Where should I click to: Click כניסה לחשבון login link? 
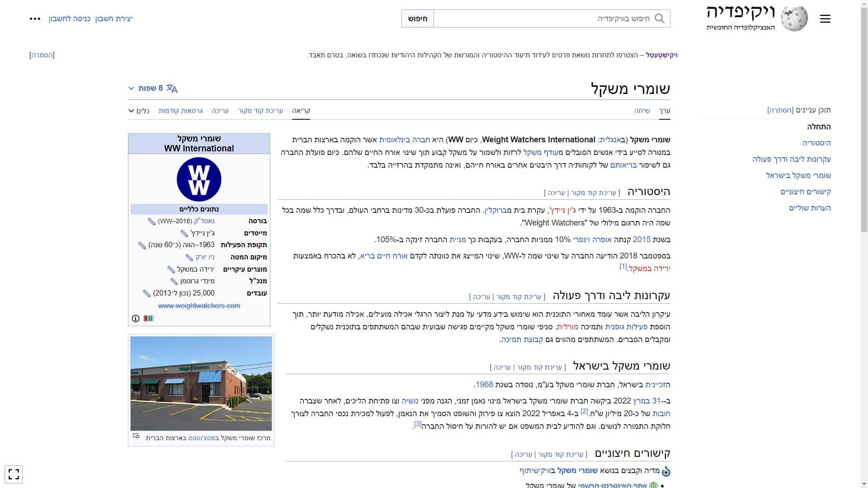[70, 19]
